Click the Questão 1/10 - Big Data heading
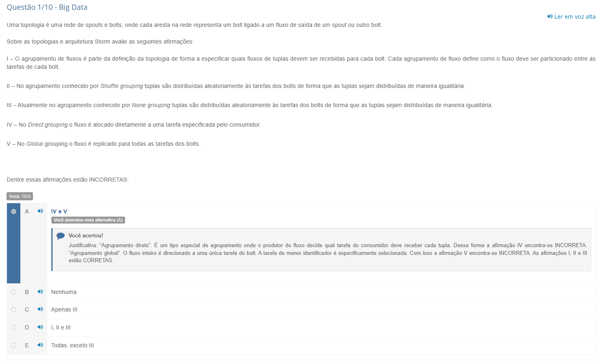Screen dimensions: 605x364 tap(47, 7)
